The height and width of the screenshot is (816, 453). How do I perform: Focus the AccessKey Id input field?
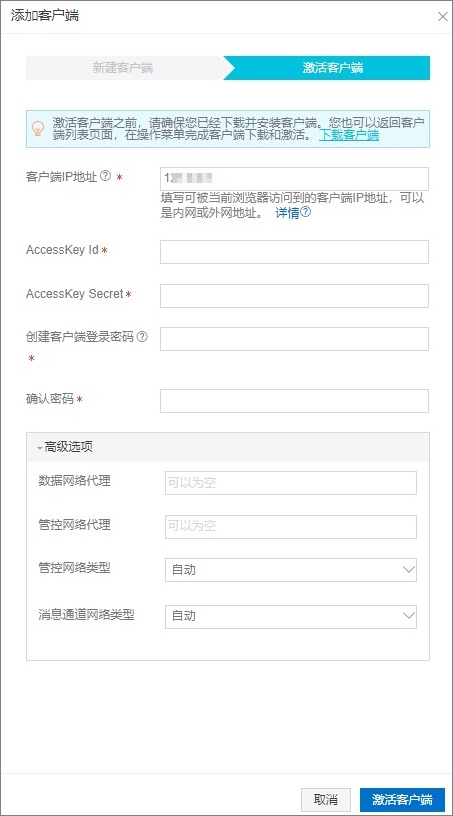tap(294, 252)
